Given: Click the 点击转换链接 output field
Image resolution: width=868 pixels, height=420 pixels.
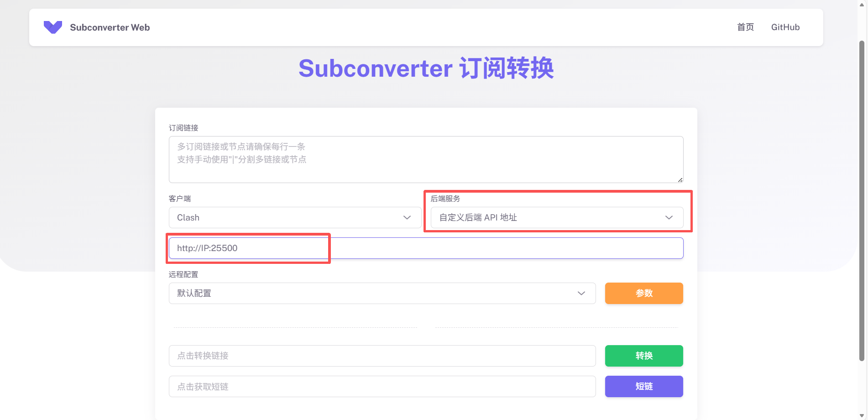Looking at the screenshot, I should [382, 356].
